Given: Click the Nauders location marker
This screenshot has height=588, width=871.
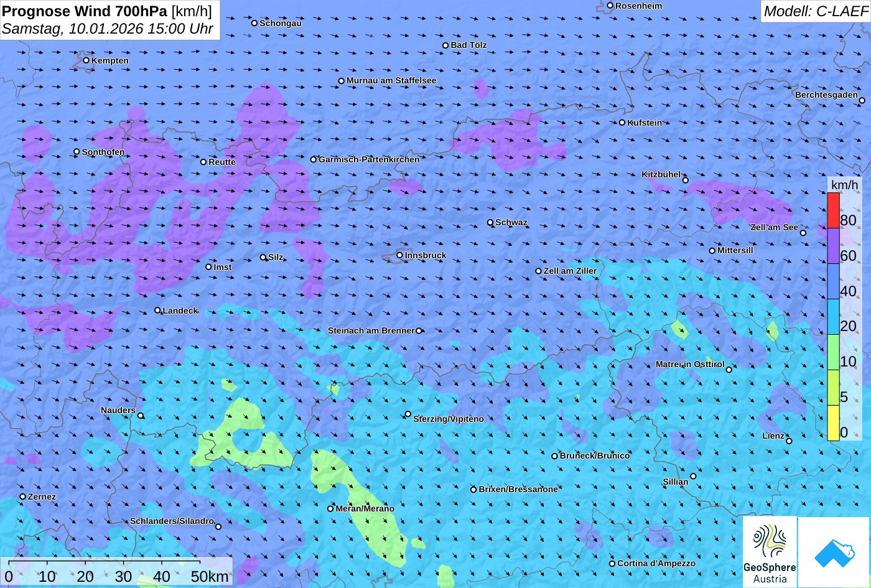Looking at the screenshot, I should click(141, 416).
